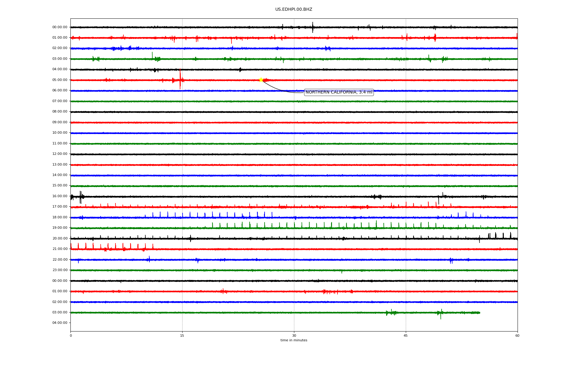The width and height of the screenshot is (588, 368).
Task: Click the 19:00:00 time label
Action: [60, 228]
